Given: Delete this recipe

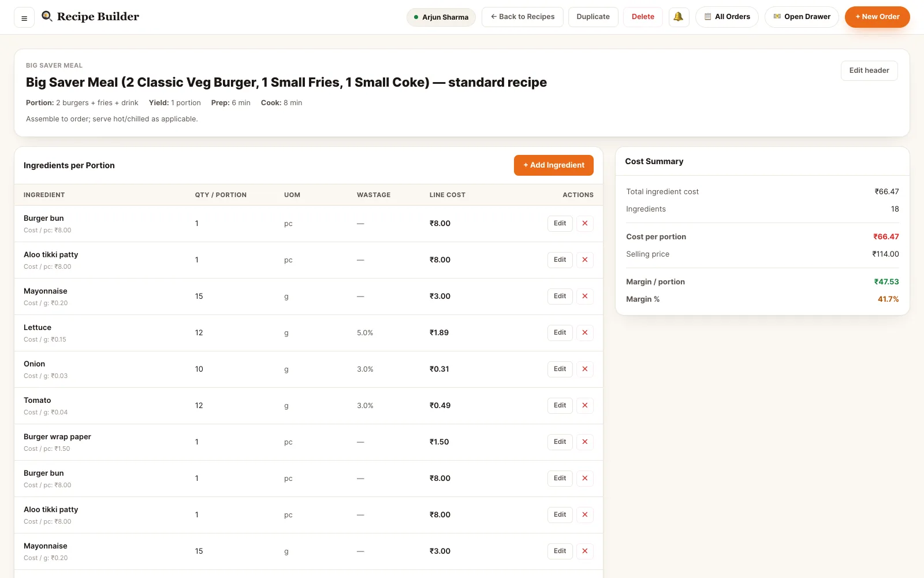Looking at the screenshot, I should (643, 17).
